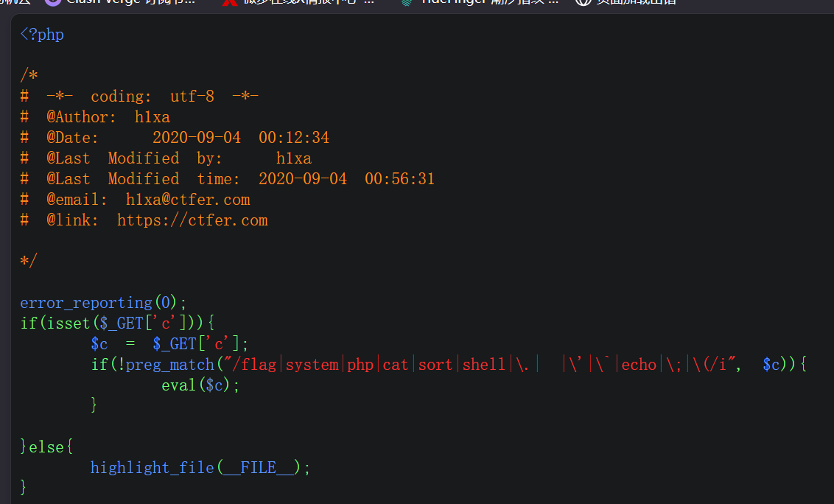Click the "@Last Modified by:" comment text
The image size is (834, 504).
click(x=134, y=158)
